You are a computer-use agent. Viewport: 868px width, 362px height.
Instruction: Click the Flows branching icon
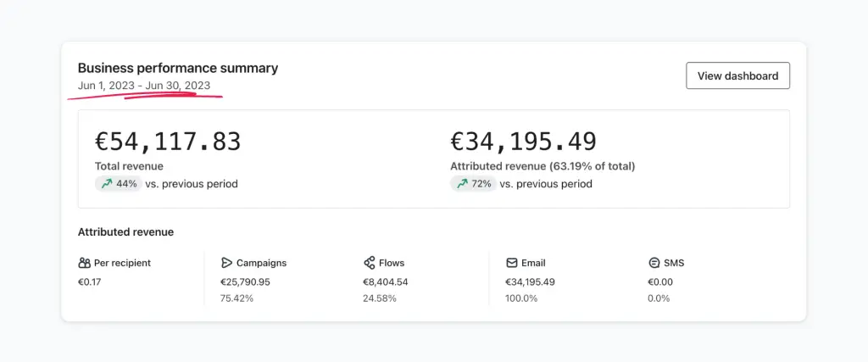(x=370, y=263)
